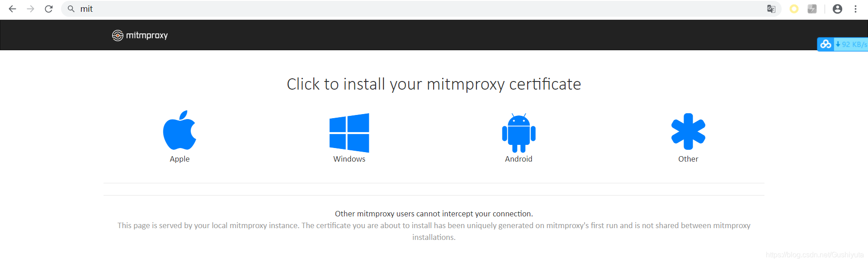Click the Apple logo certificate icon
Image resolution: width=868 pixels, height=263 pixels.
tap(179, 130)
